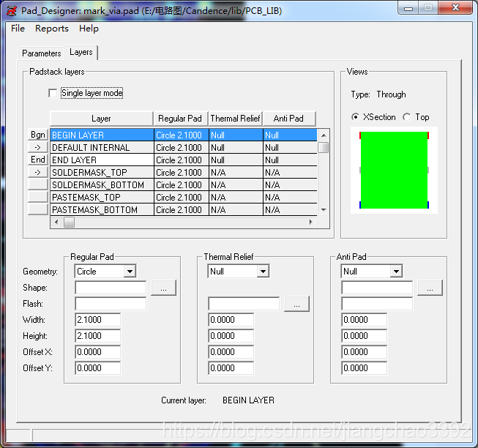Image resolution: width=478 pixels, height=448 pixels.
Task: Click blank row button beside PASTEMASK_BOTTOM
Action: pos(38,209)
